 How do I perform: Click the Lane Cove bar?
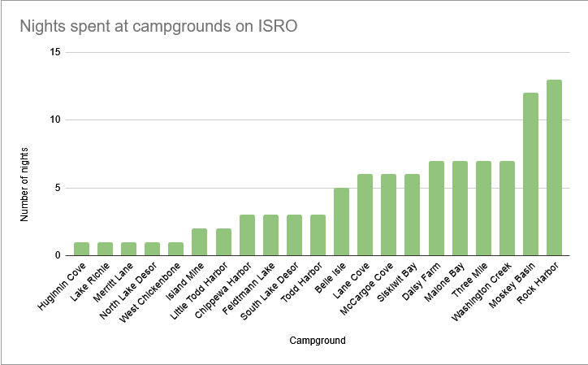pos(365,215)
